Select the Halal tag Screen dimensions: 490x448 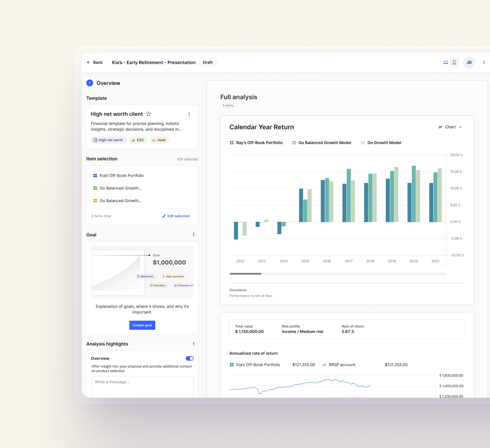159,140
